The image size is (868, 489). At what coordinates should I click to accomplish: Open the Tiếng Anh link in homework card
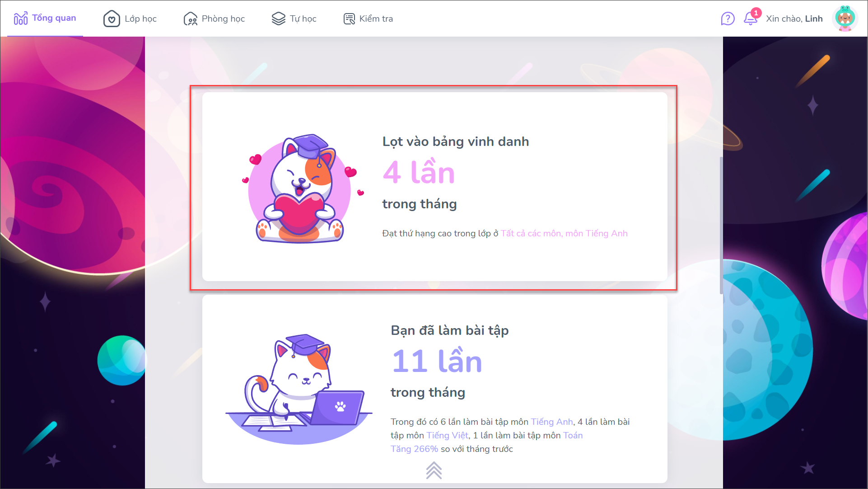pos(552,422)
